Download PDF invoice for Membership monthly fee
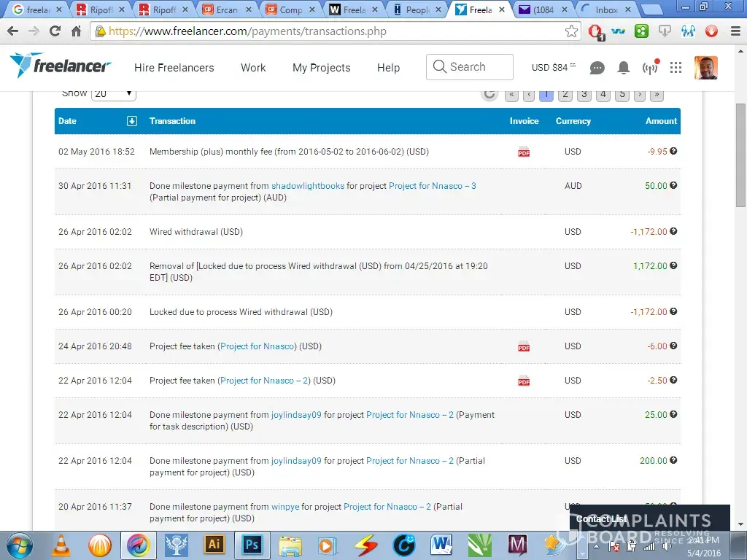Screen dimensions: 747x560 523,152
